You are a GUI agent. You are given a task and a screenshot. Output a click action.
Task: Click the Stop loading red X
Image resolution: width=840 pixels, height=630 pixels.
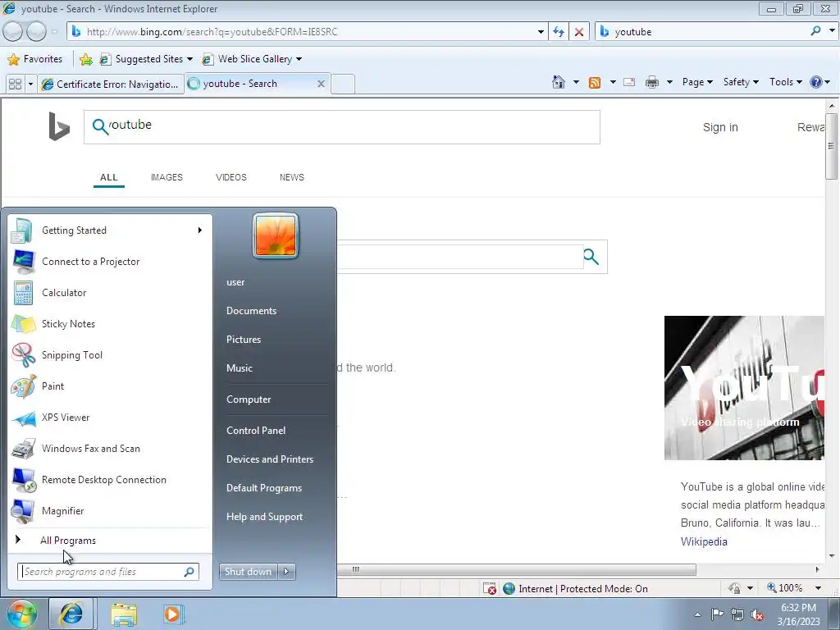tap(578, 32)
